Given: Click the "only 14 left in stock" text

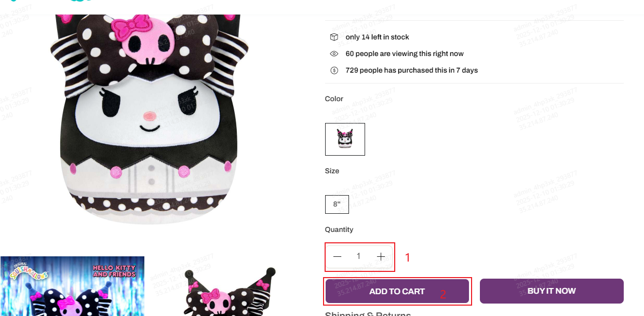Looking at the screenshot, I should [x=377, y=37].
